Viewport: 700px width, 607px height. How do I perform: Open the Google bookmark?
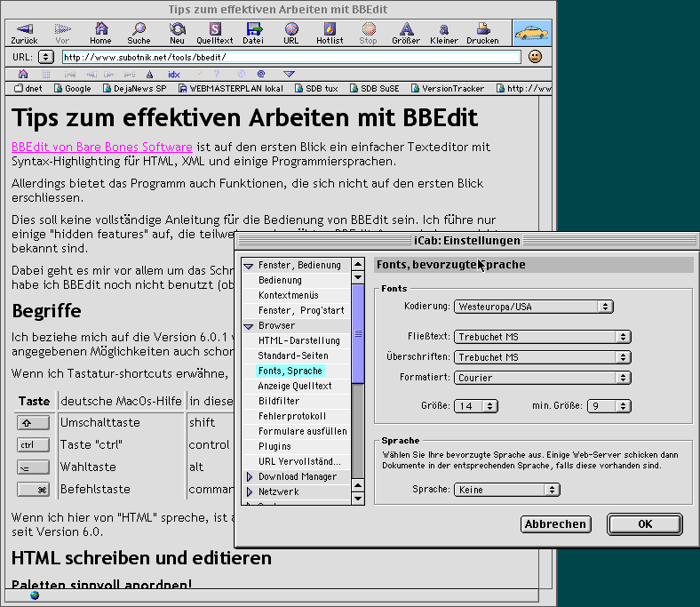click(72, 89)
